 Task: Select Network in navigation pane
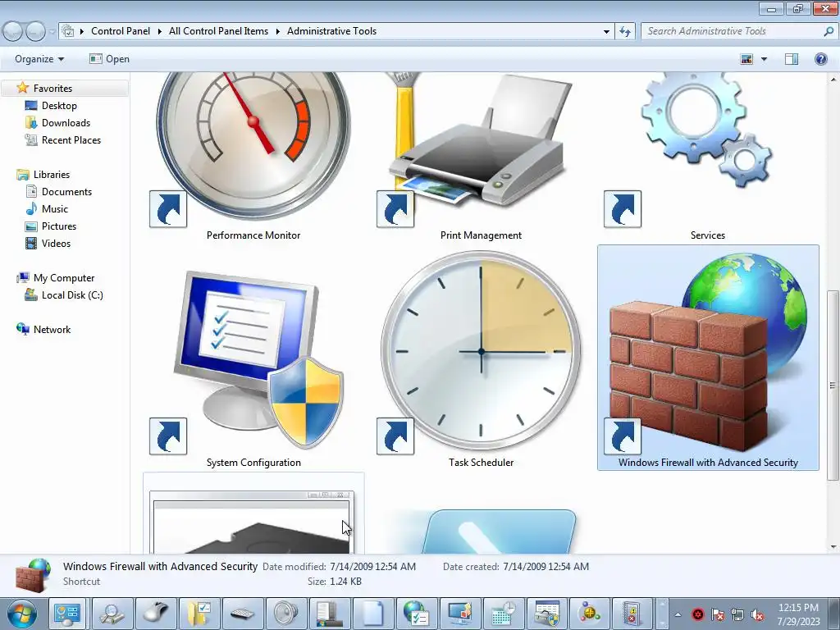(52, 330)
